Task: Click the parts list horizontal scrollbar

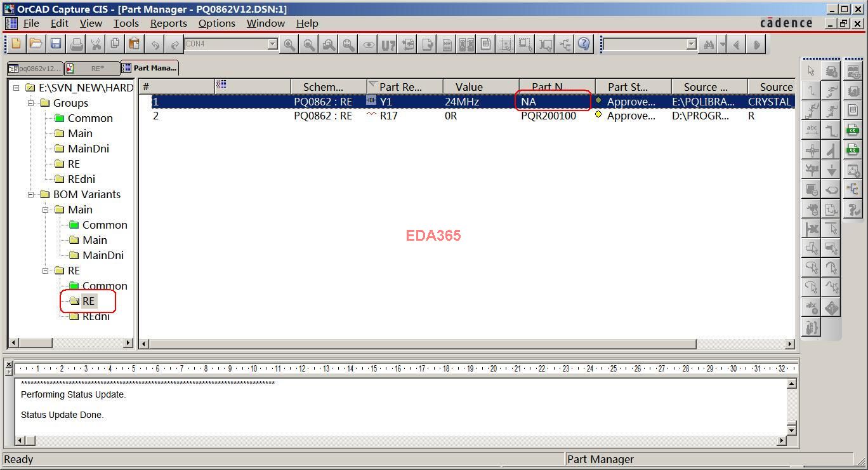Action: pyautogui.click(x=466, y=344)
